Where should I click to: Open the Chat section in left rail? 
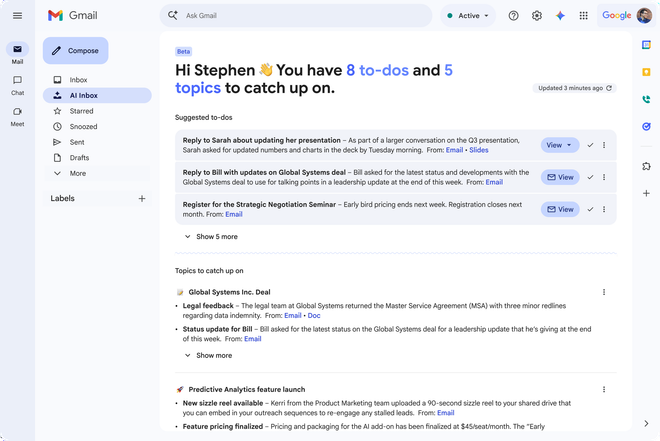click(x=17, y=85)
